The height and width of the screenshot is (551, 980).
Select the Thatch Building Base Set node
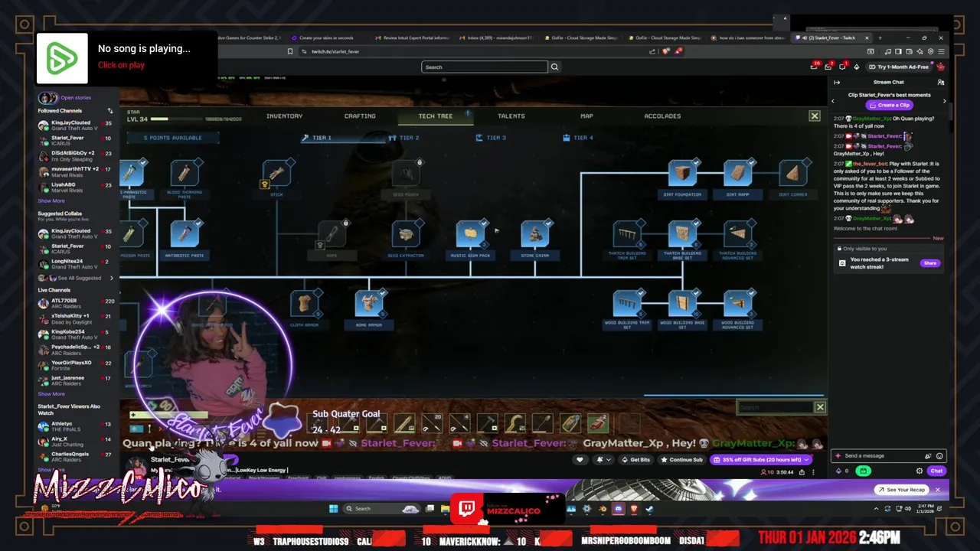[682, 235]
